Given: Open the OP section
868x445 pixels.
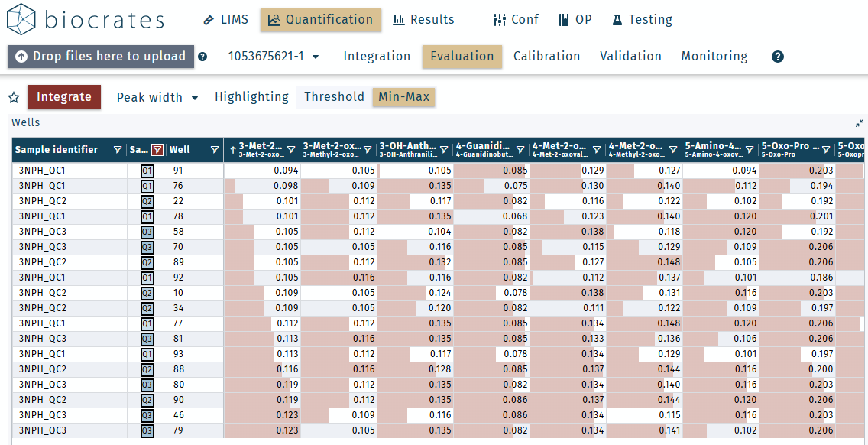Looking at the screenshot, I should click(x=575, y=20).
